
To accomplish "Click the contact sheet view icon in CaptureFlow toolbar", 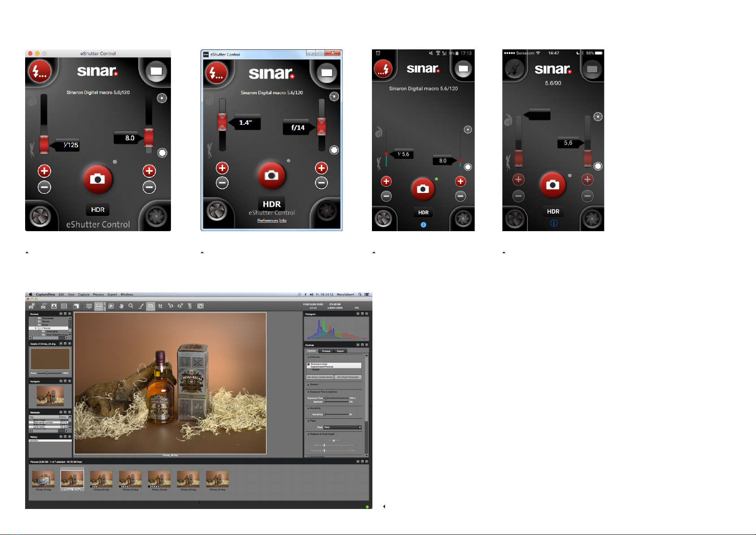I will pos(200,306).
